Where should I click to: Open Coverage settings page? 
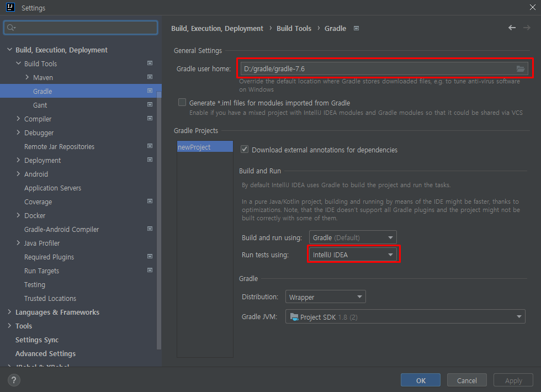pyautogui.click(x=38, y=202)
